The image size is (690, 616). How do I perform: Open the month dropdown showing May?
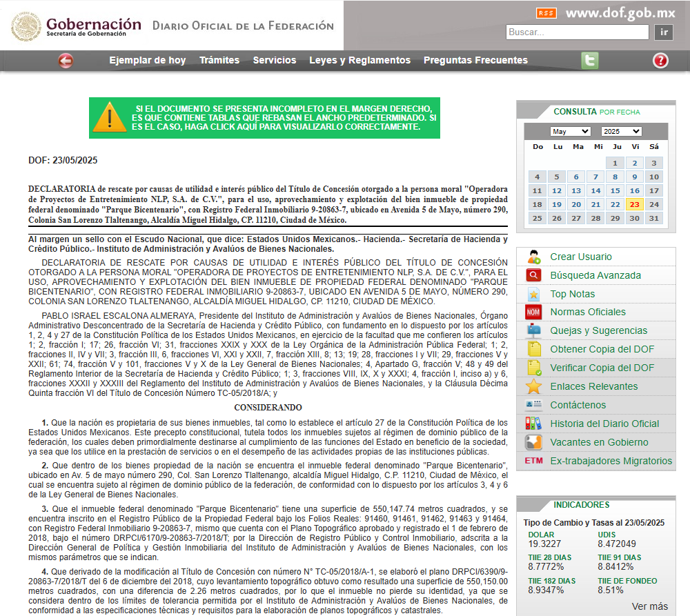pyautogui.click(x=570, y=132)
